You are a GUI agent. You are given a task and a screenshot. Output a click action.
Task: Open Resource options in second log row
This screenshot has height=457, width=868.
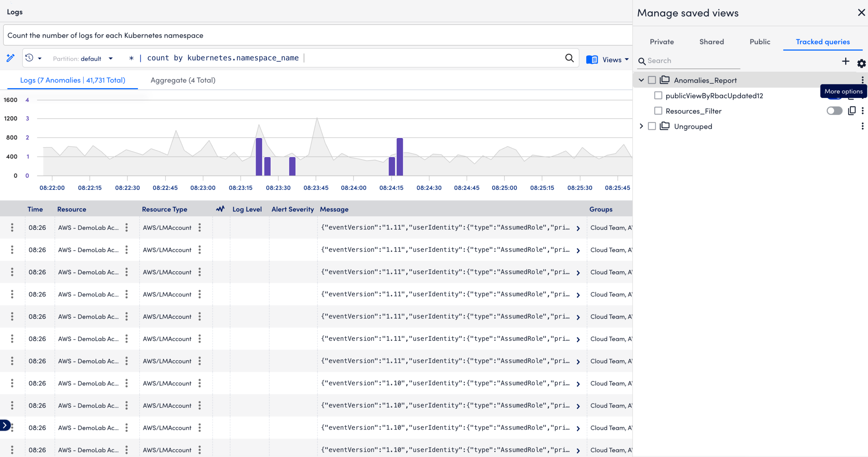tap(126, 250)
